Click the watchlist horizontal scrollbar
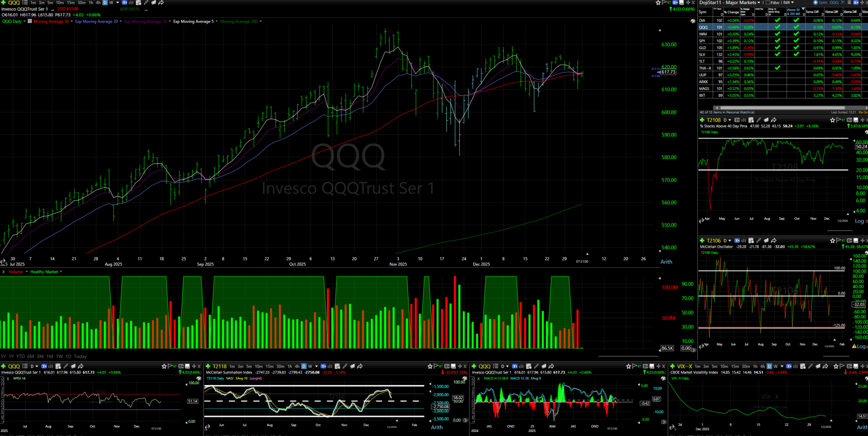The image size is (868, 436). [783, 108]
